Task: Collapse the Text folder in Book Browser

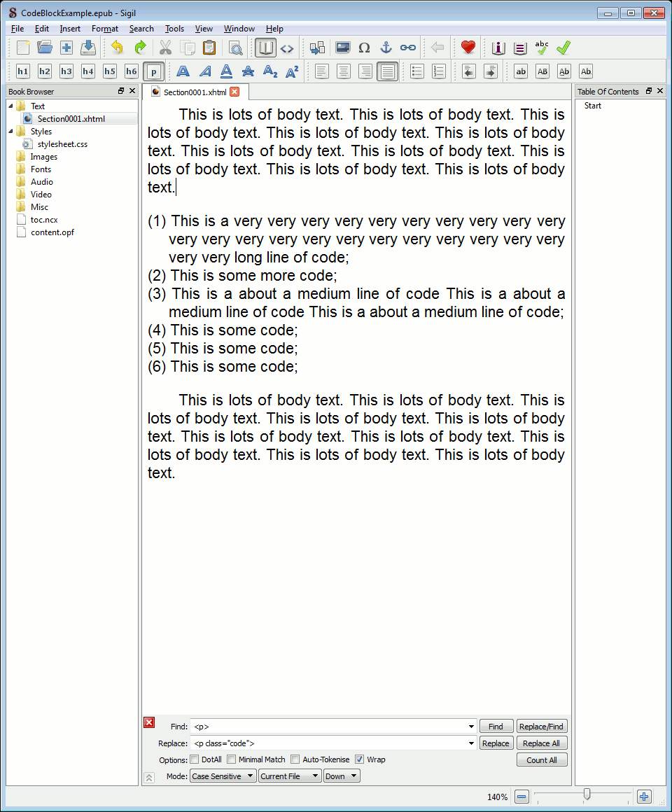Action: (11, 106)
